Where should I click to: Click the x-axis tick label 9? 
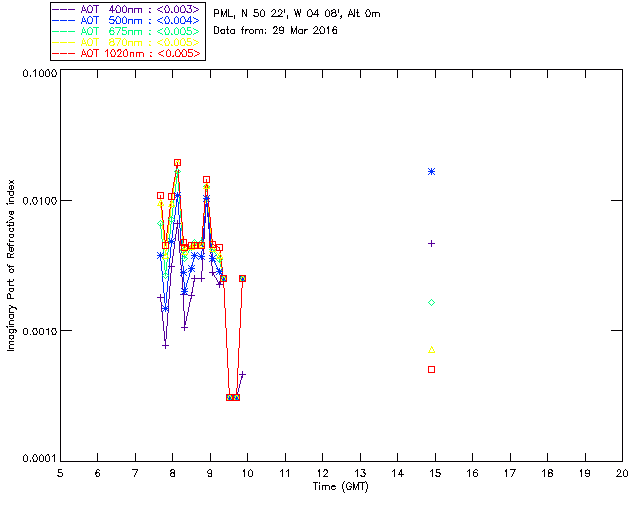point(210,473)
